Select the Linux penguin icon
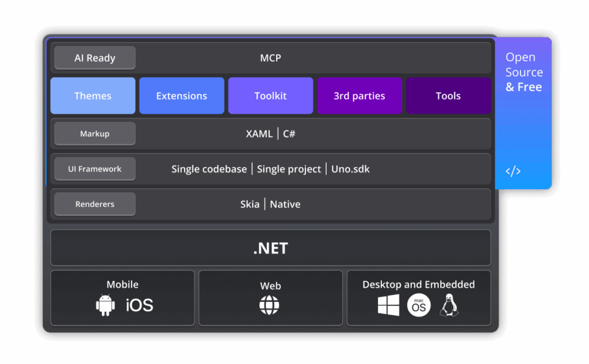Image resolution: width=589 pixels, height=364 pixels. click(449, 305)
